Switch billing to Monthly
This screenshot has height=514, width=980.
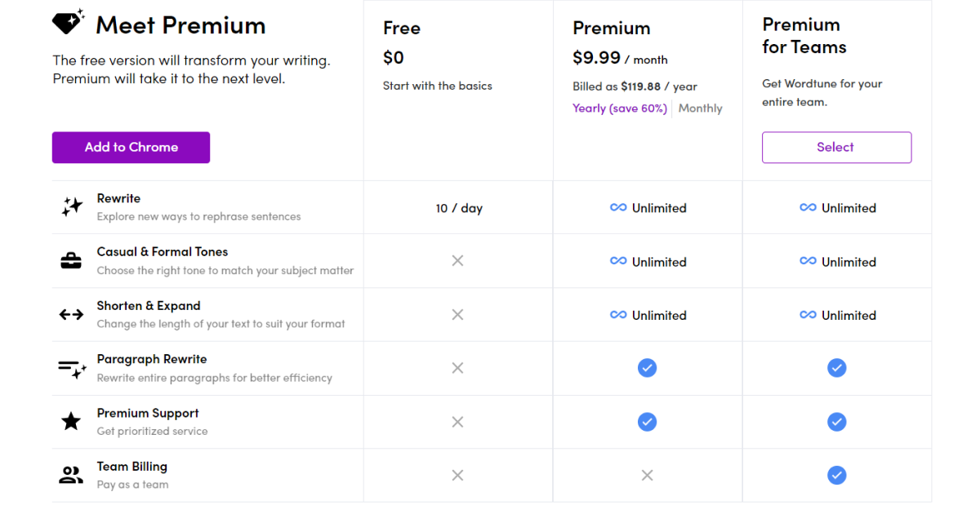[x=700, y=108]
